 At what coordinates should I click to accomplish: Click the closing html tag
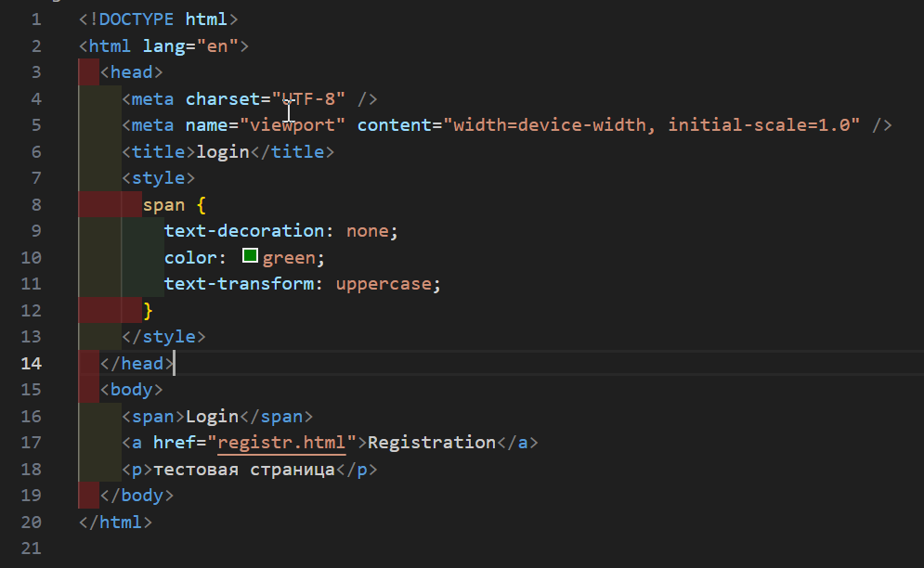point(116,523)
